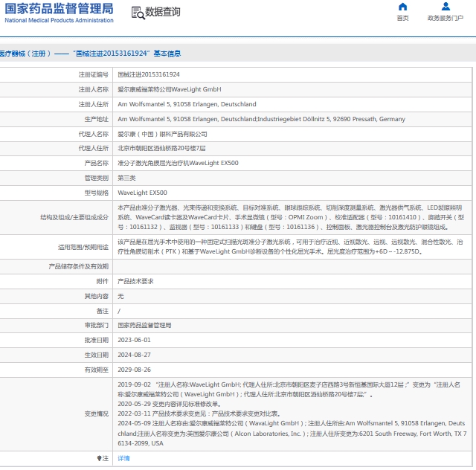Image resolution: width=476 pixels, height=470 pixels.
Task: Click the 首页 home icon
Action: click(x=402, y=7)
